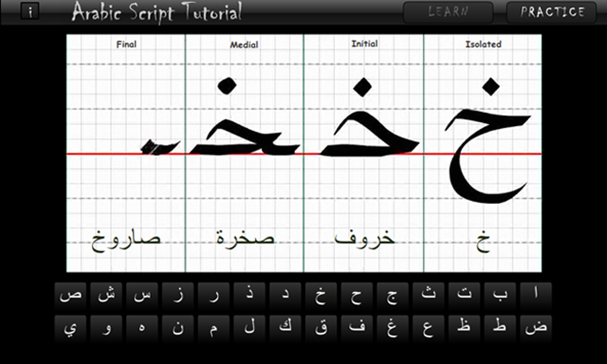Select the letter Sin (س) key
This screenshot has width=607, height=364.
coord(142,296)
